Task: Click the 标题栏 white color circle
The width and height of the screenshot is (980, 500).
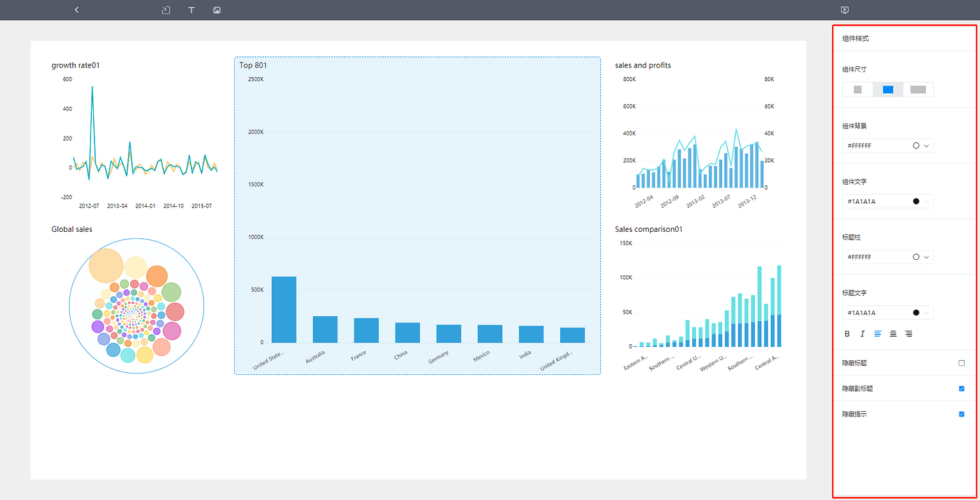Action: 916,257
